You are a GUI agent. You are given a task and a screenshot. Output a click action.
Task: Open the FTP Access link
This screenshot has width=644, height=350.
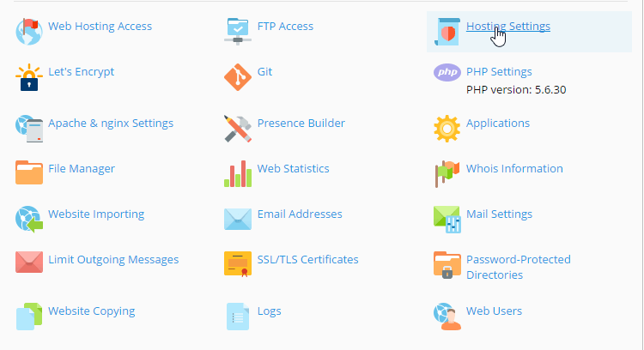click(285, 27)
